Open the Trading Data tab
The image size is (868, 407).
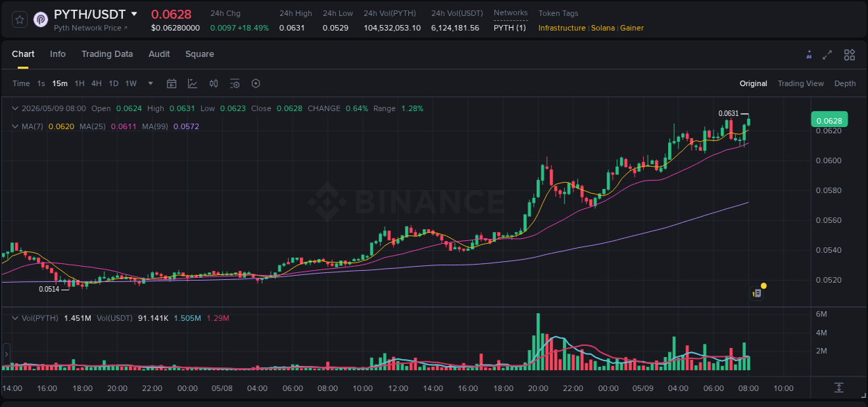tap(107, 54)
